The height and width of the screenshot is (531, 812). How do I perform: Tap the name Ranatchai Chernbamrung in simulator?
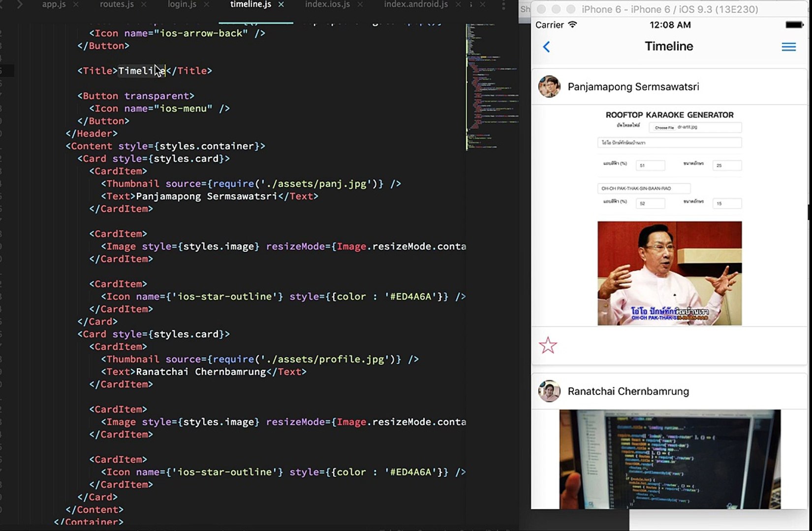point(628,391)
